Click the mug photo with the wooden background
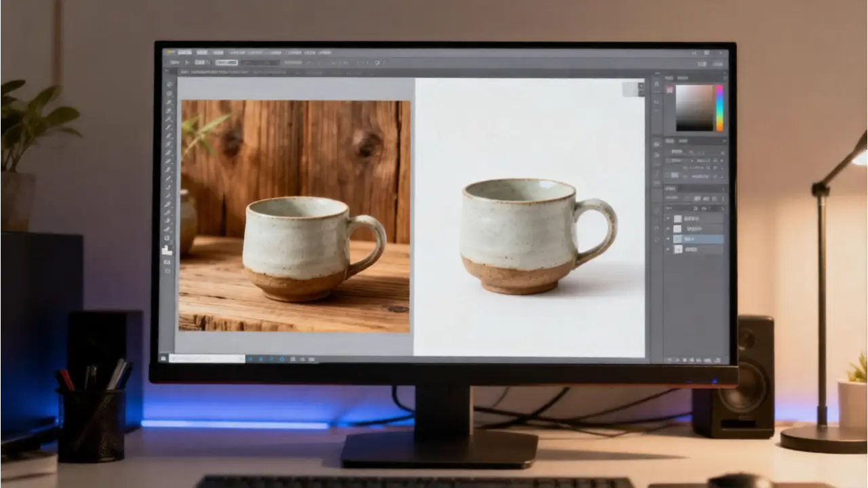The width and height of the screenshot is (868, 488). 295,216
